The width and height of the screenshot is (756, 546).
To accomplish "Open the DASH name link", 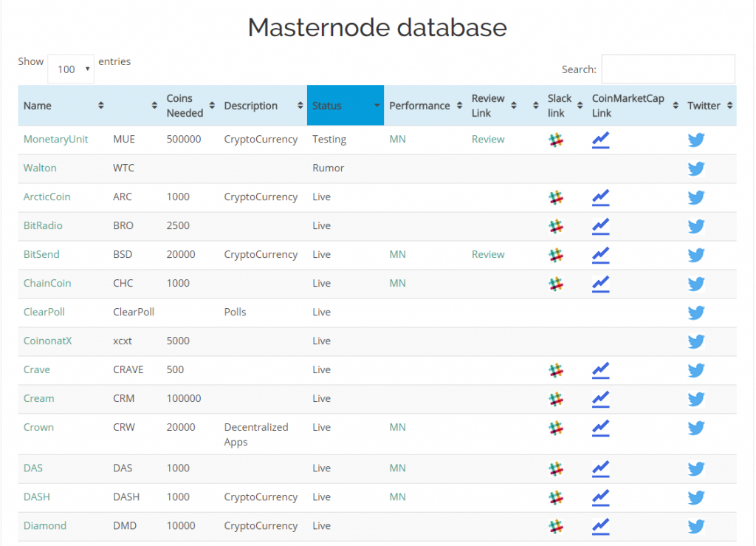I will pyautogui.click(x=37, y=496).
